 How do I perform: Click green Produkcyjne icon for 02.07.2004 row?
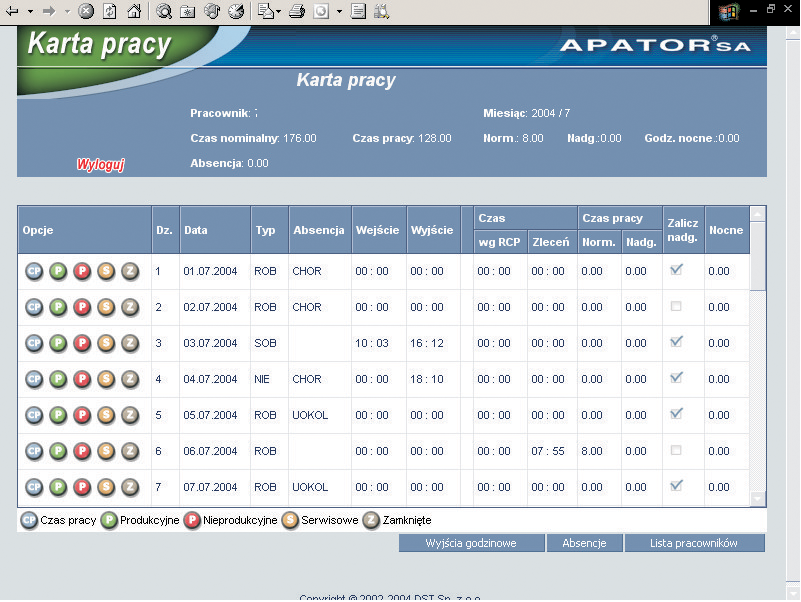point(58,307)
